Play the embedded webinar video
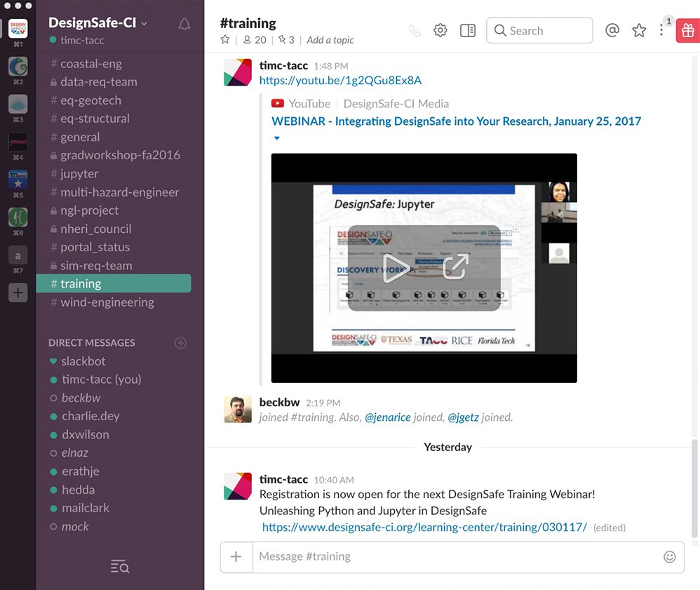 coord(396,268)
